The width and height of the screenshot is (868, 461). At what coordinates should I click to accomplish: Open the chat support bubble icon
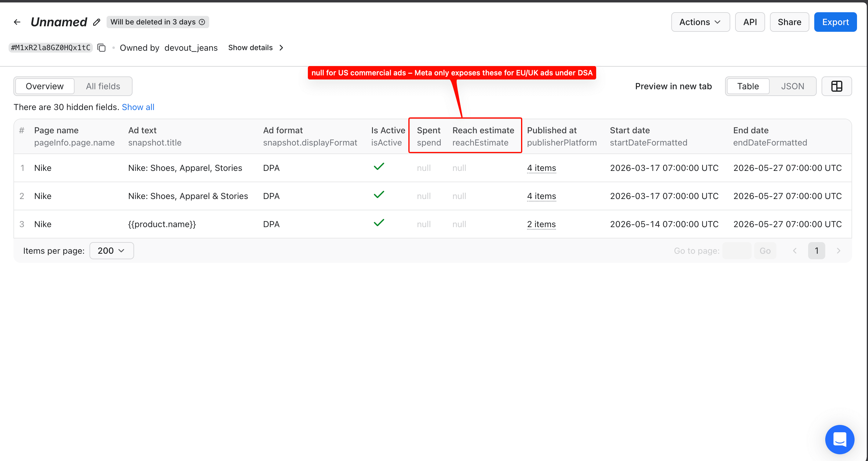pos(839,439)
